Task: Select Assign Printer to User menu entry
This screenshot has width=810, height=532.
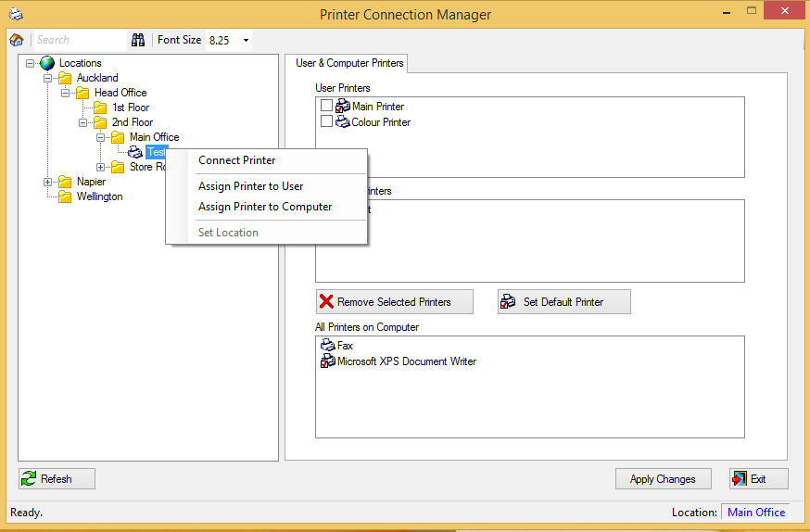Action: pyautogui.click(x=250, y=186)
